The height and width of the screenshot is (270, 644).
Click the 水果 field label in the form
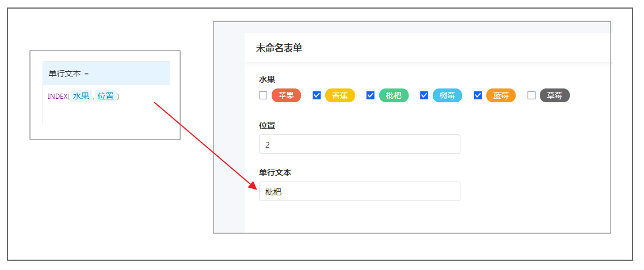tap(267, 79)
